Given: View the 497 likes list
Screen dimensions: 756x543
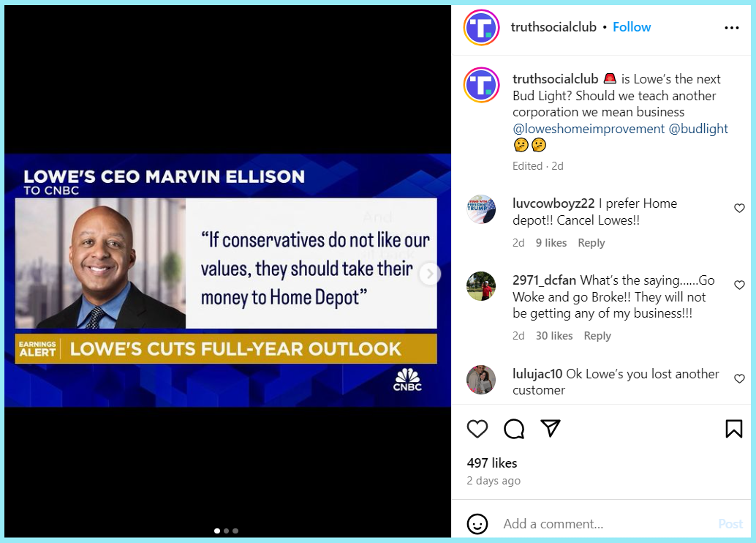Looking at the screenshot, I should point(492,463).
